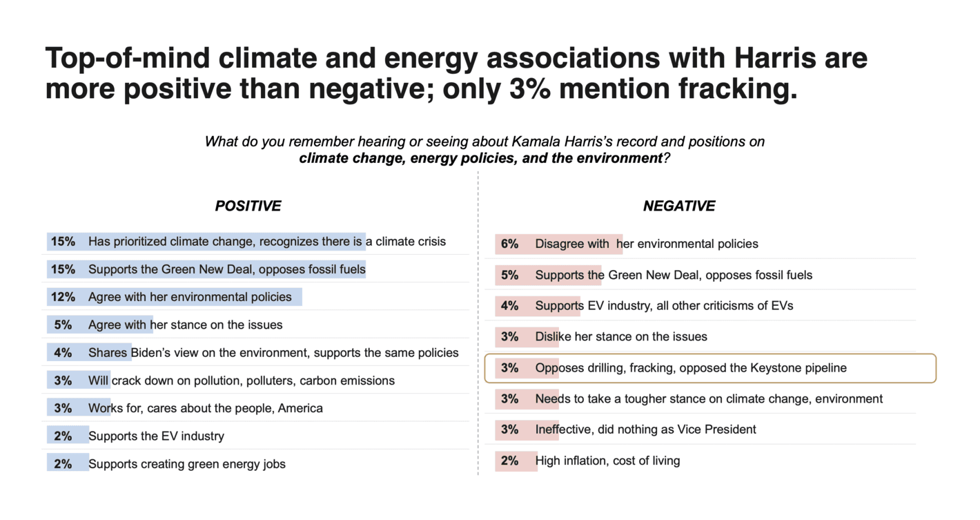The height and width of the screenshot is (520, 980).
Task: Click the italic survey question text
Action: pyautogui.click(x=484, y=149)
